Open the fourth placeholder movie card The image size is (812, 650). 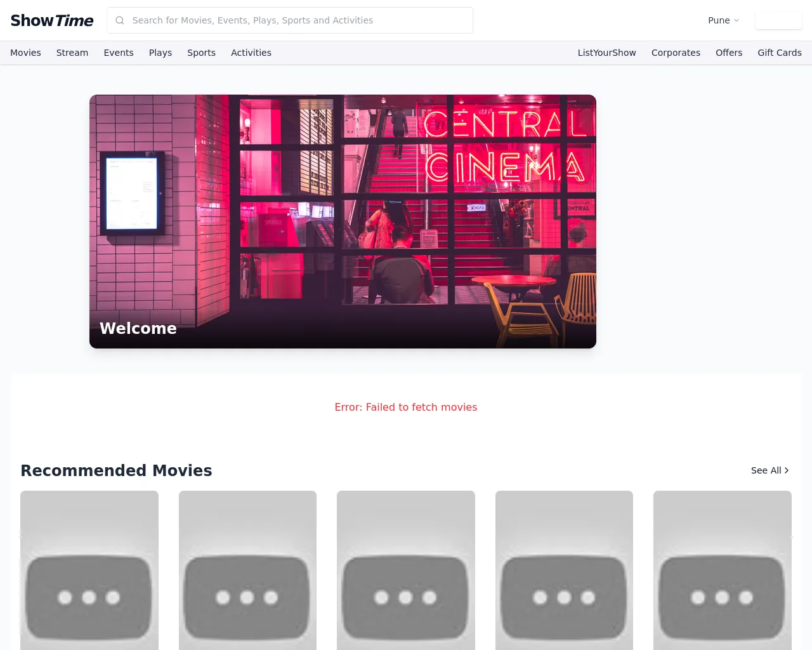pos(564,570)
